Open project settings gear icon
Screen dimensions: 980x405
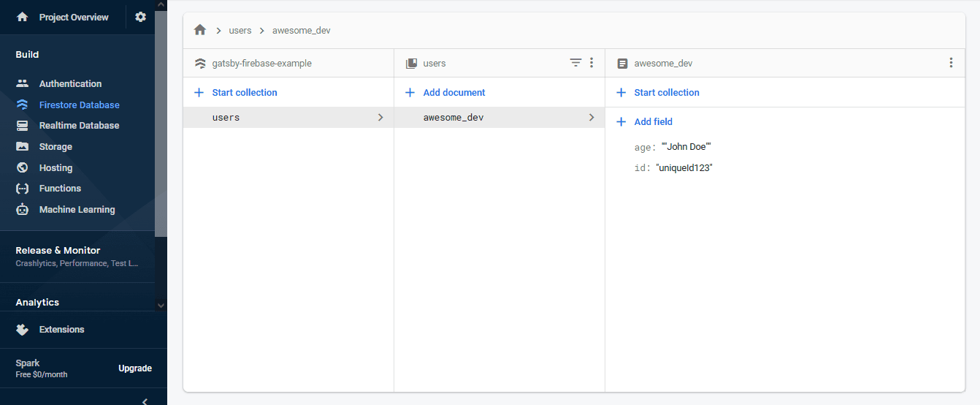[x=141, y=17]
